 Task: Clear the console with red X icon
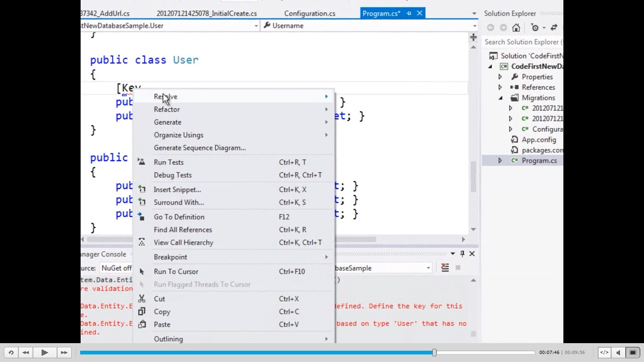tap(445, 268)
